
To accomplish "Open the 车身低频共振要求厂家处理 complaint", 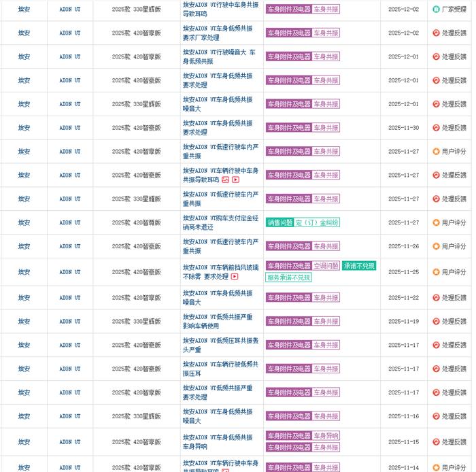I will (217, 33).
